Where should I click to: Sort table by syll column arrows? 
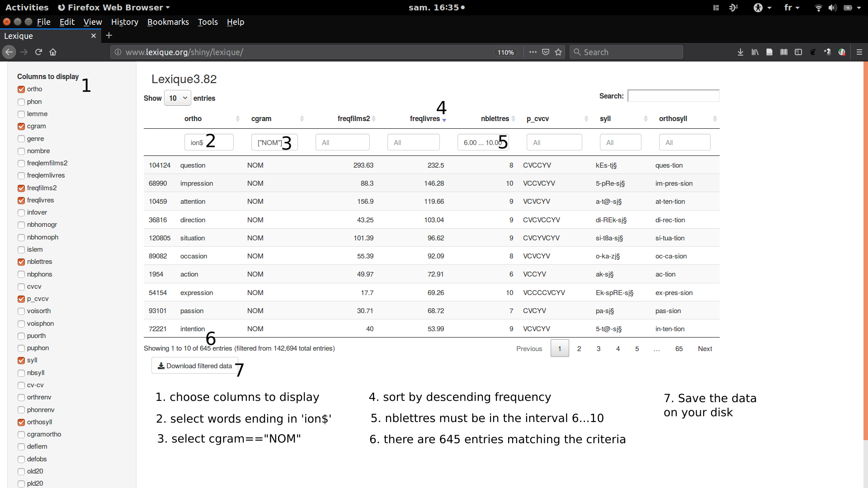646,119
